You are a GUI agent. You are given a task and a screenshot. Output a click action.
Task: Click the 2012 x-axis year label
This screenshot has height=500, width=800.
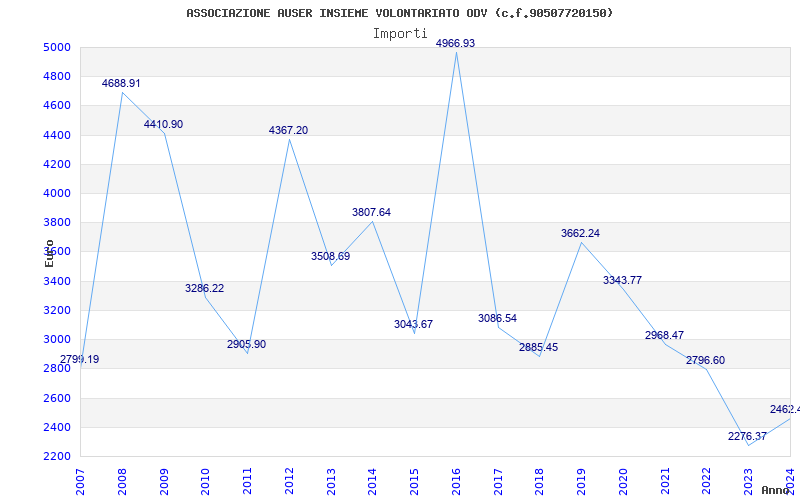pyautogui.click(x=289, y=482)
